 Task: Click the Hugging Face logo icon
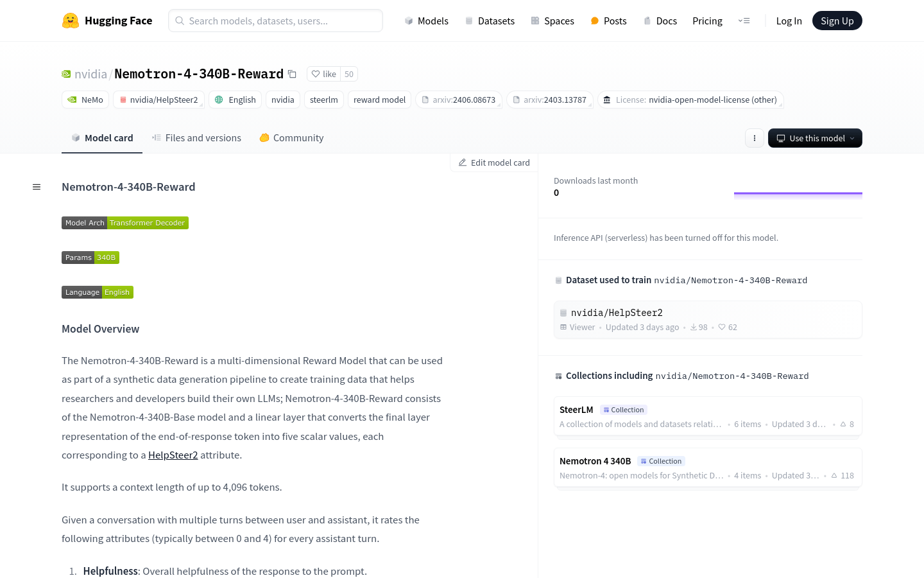[x=71, y=21]
